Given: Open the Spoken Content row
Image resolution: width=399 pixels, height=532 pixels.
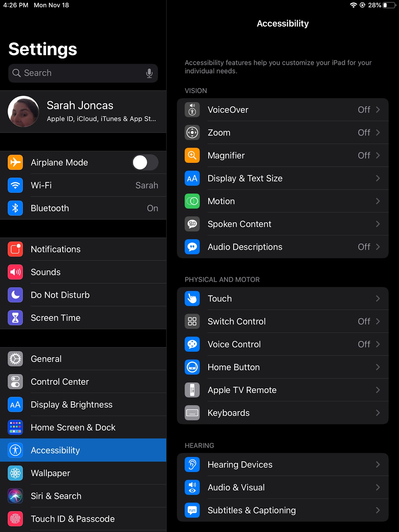Looking at the screenshot, I should [x=283, y=224].
